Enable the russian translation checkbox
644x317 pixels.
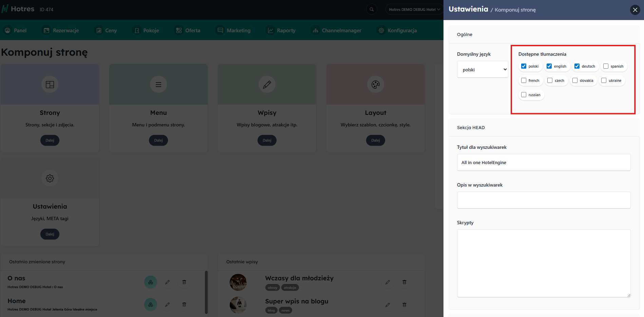524,95
